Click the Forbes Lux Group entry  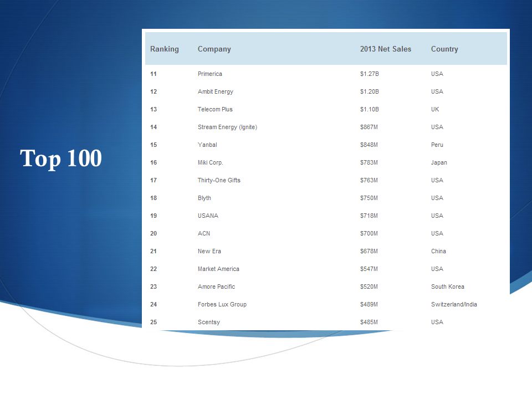[222, 304]
